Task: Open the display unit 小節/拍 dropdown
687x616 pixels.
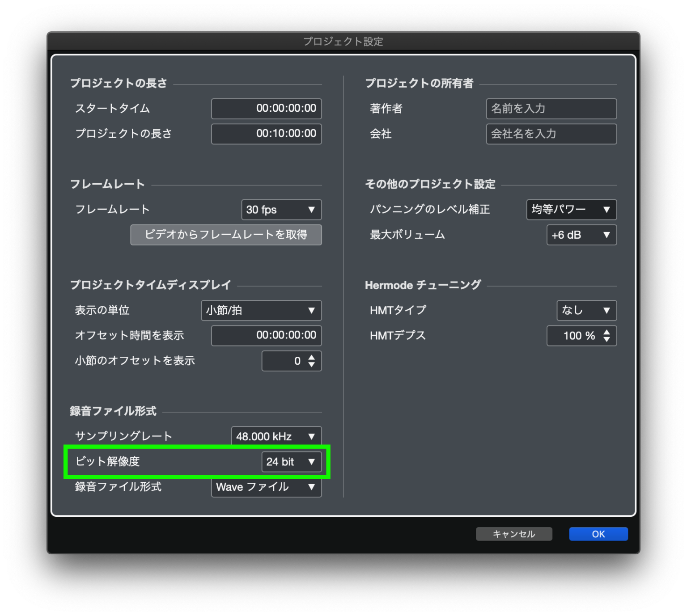Action: (x=261, y=310)
